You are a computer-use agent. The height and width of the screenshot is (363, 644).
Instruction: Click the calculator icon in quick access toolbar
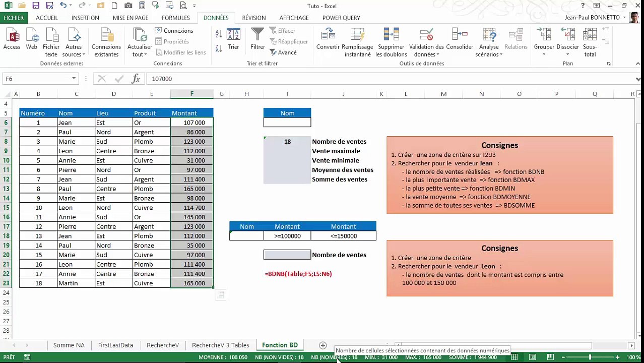pos(142,6)
